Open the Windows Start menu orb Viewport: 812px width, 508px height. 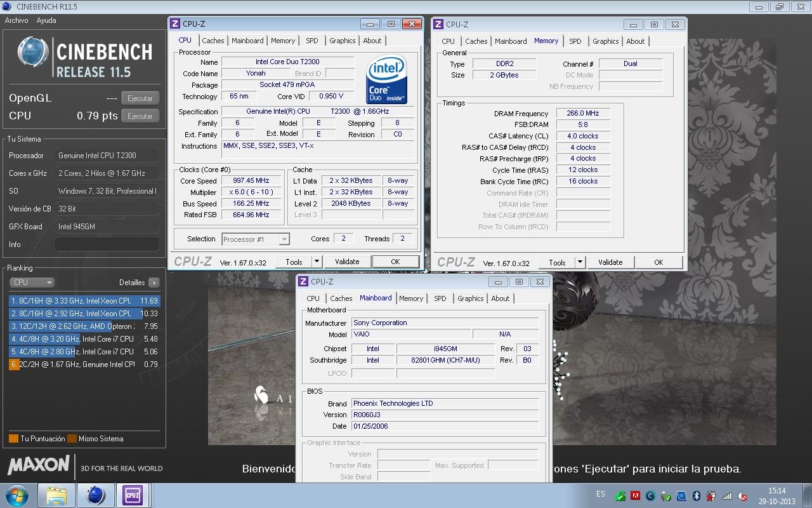point(17,495)
